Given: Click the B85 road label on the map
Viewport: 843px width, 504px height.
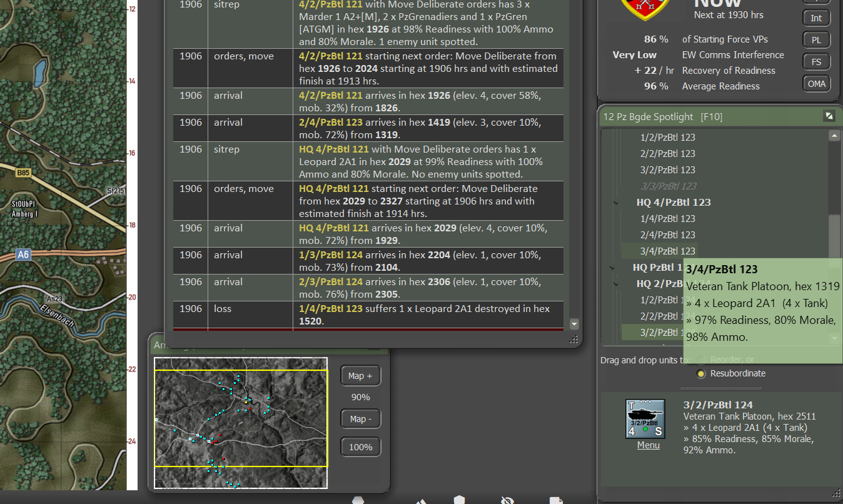Looking at the screenshot, I should (x=23, y=173).
